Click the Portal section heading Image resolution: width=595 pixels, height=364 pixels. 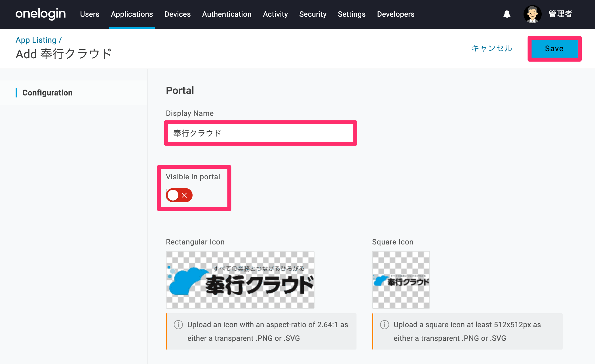click(180, 91)
